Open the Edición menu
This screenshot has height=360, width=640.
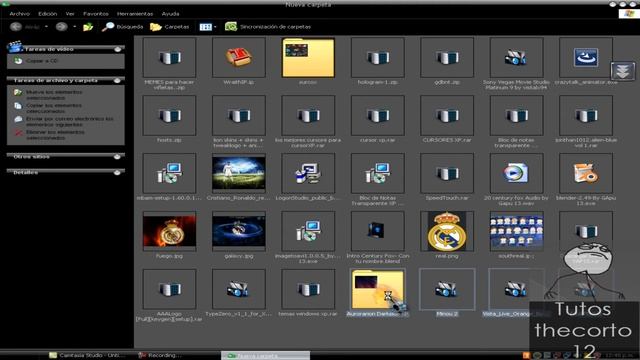point(48,14)
